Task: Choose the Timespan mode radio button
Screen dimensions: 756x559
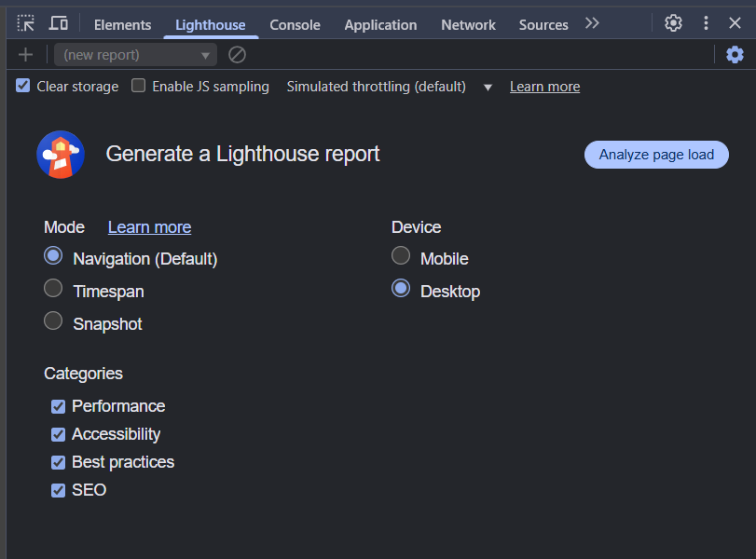Action: (x=53, y=288)
